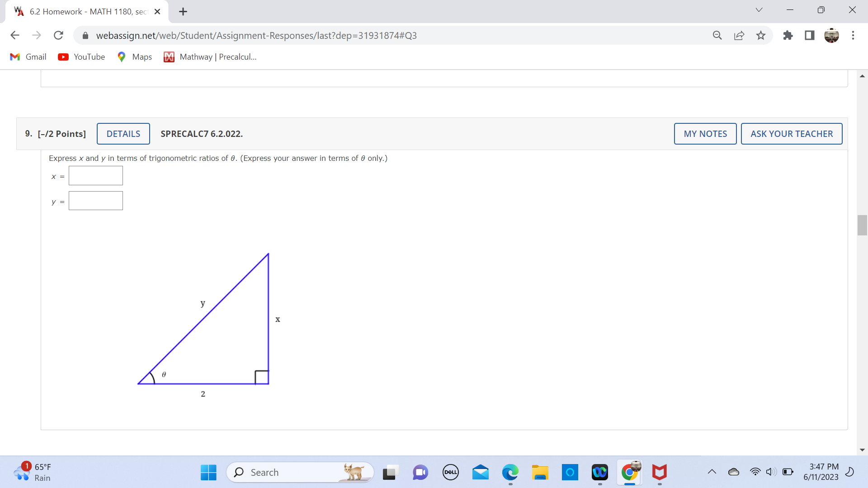868x488 pixels.
Task: Click the zoom/search icon in the address bar
Action: tap(717, 35)
